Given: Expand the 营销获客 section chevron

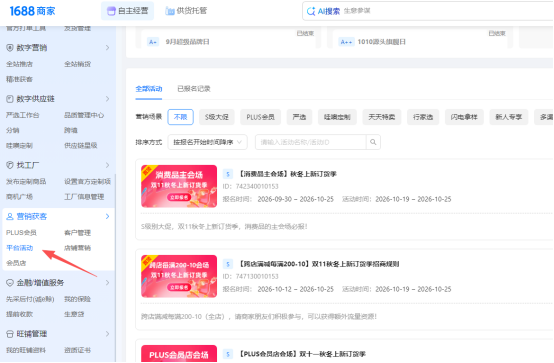Looking at the screenshot, I should point(107,216).
